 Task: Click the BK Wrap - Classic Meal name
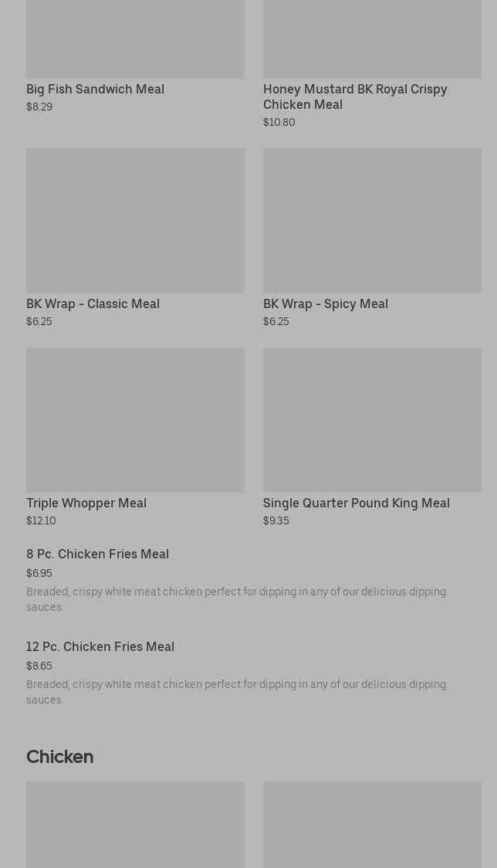click(x=93, y=304)
